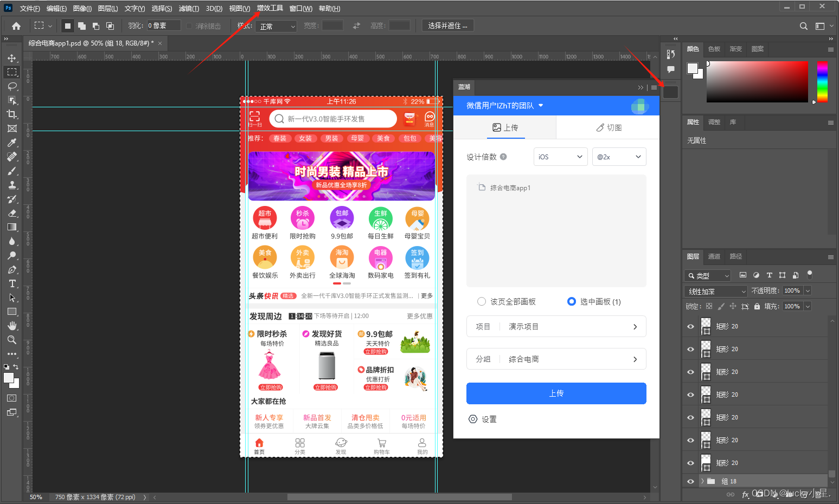Select the Path Selection tool
Screen dimensions: 839x504
point(12,298)
